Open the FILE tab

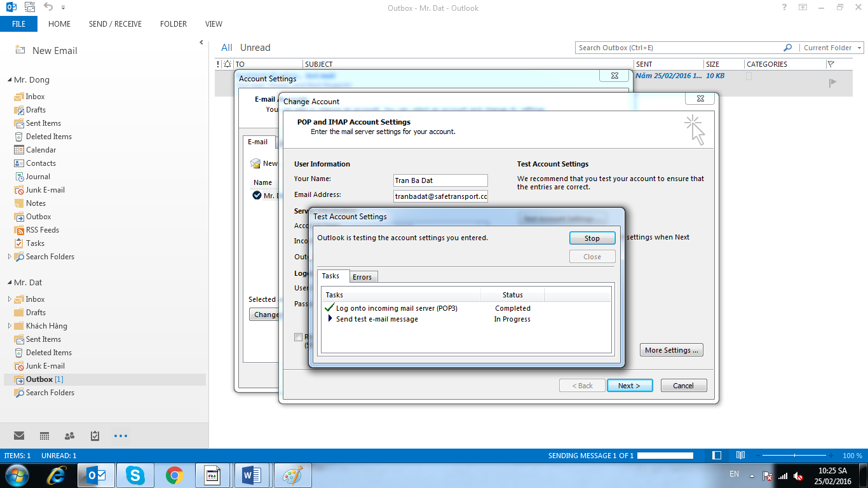(x=18, y=24)
